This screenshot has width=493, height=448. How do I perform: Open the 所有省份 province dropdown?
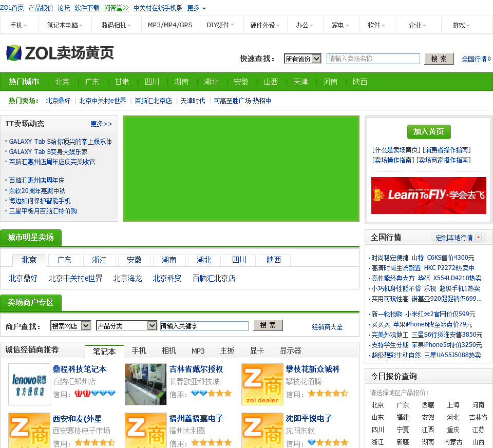coord(302,59)
